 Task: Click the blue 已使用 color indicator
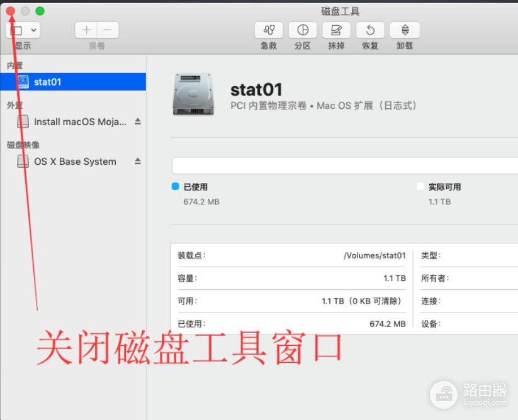(176, 187)
